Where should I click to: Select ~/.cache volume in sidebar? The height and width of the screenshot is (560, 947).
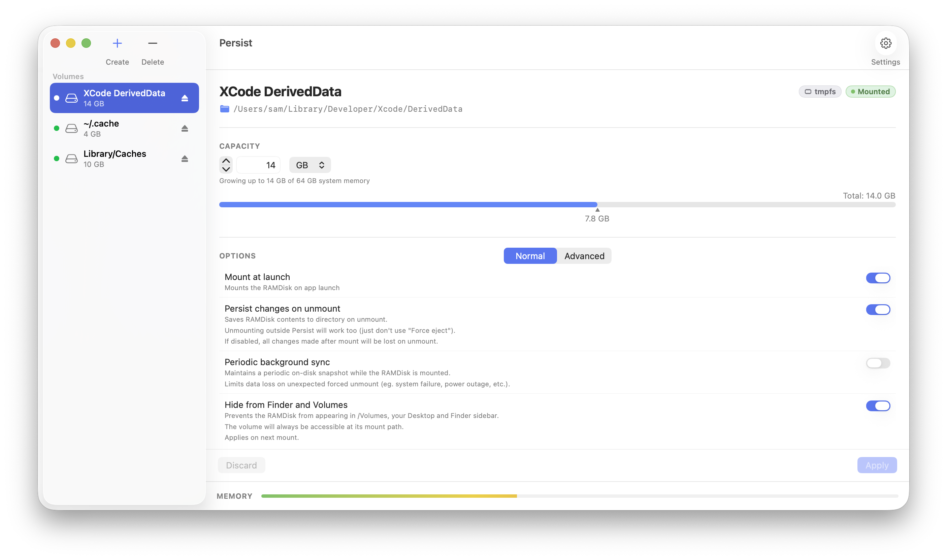click(x=124, y=128)
